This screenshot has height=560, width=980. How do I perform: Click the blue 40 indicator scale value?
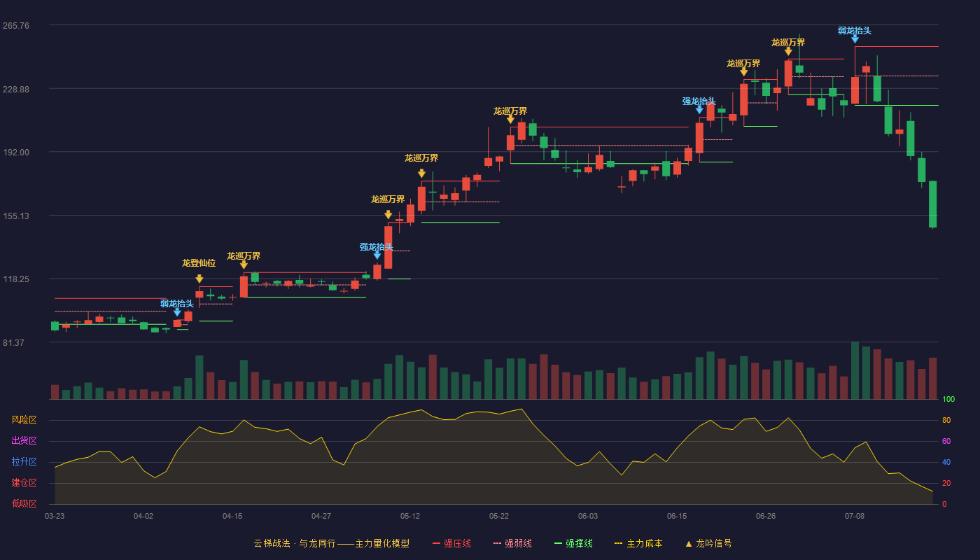(x=946, y=463)
